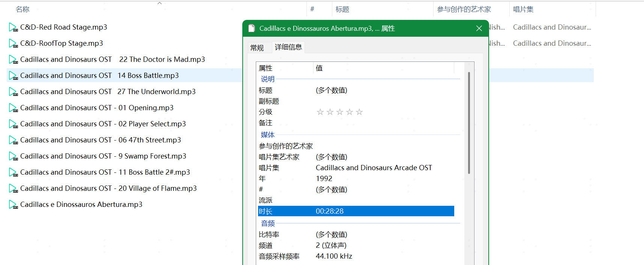Click the properties list vertical scrollbar

(x=469, y=124)
